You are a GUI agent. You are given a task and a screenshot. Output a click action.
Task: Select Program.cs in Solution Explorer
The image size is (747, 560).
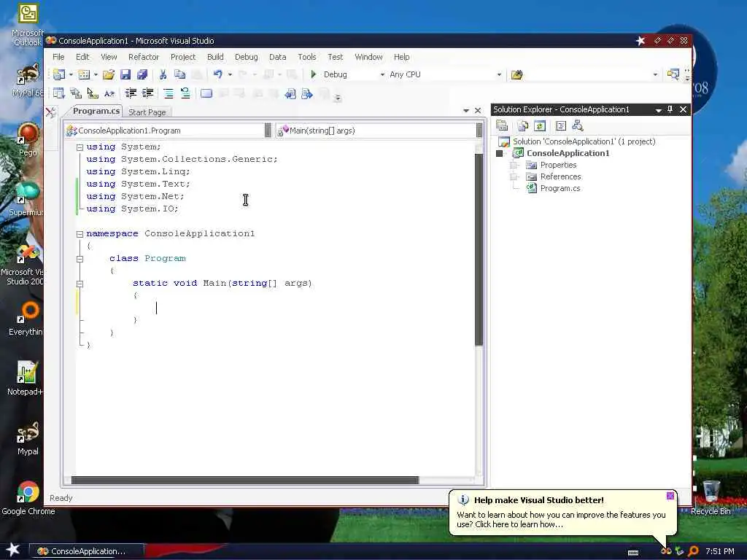560,188
